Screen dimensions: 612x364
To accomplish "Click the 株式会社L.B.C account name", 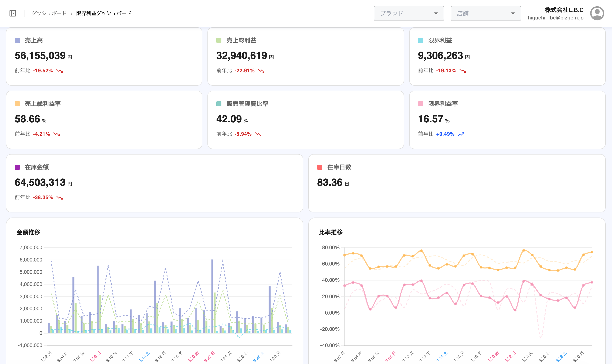I will click(x=564, y=10).
